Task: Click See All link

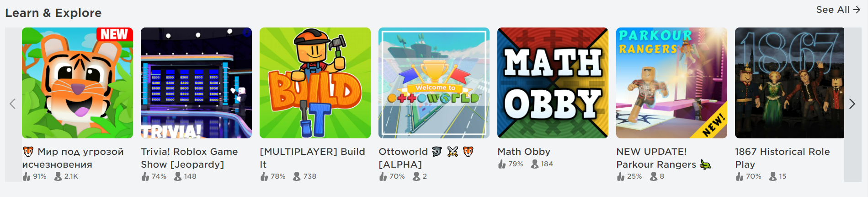Action: pos(838,10)
